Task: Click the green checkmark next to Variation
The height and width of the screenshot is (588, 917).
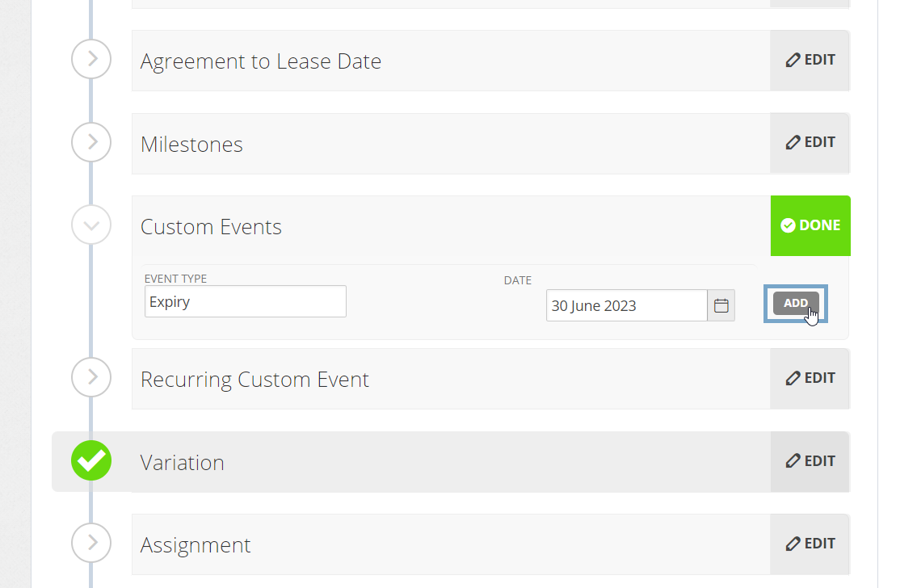Action: [91, 460]
